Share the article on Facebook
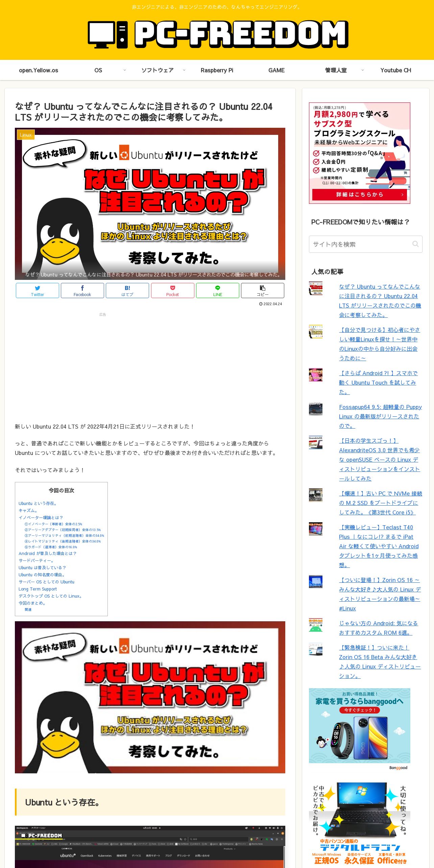Image resolution: width=434 pixels, height=868 pixels. pyautogui.click(x=82, y=290)
